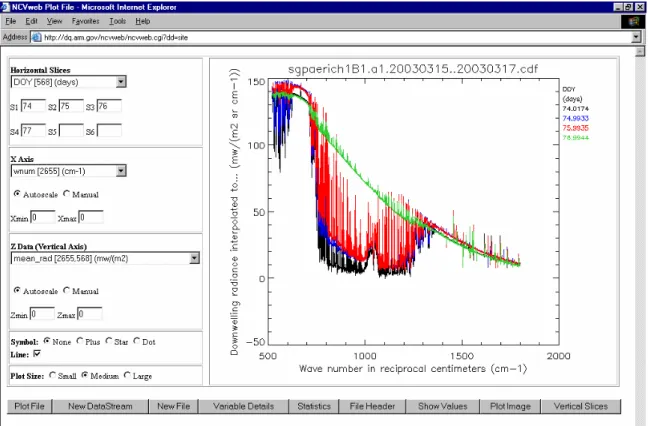Click the page icon beside the address URL
The image size is (648, 426).
pos(37,37)
